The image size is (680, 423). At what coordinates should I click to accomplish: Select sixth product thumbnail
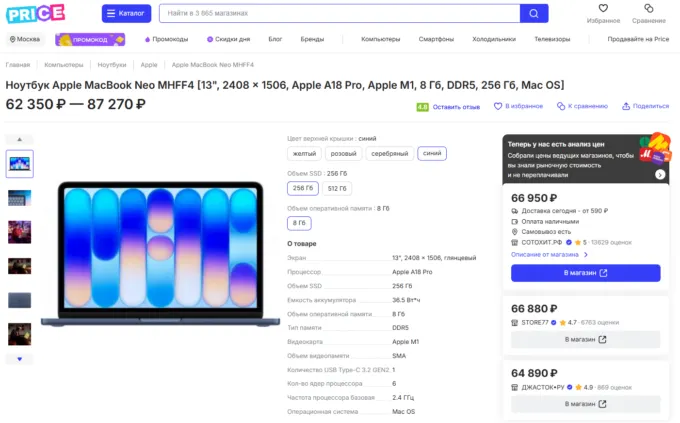click(x=20, y=334)
